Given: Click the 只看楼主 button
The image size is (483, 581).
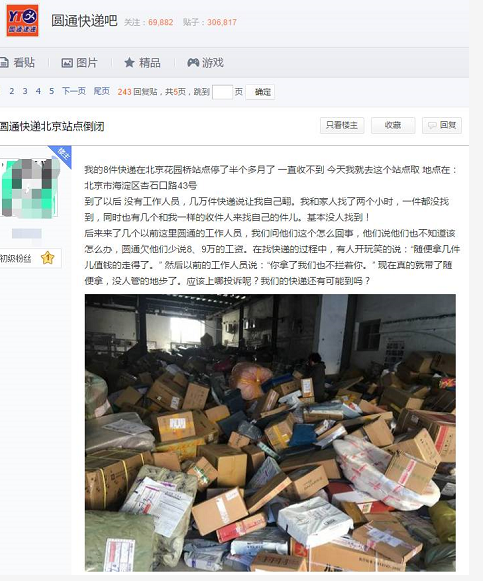Looking at the screenshot, I should click(342, 126).
